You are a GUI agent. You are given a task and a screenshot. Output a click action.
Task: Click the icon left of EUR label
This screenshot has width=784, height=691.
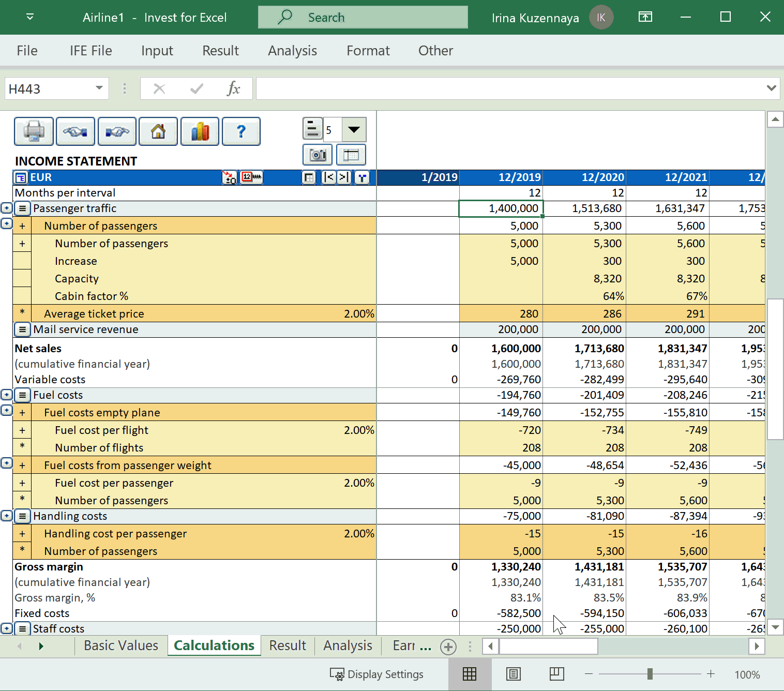point(21,178)
